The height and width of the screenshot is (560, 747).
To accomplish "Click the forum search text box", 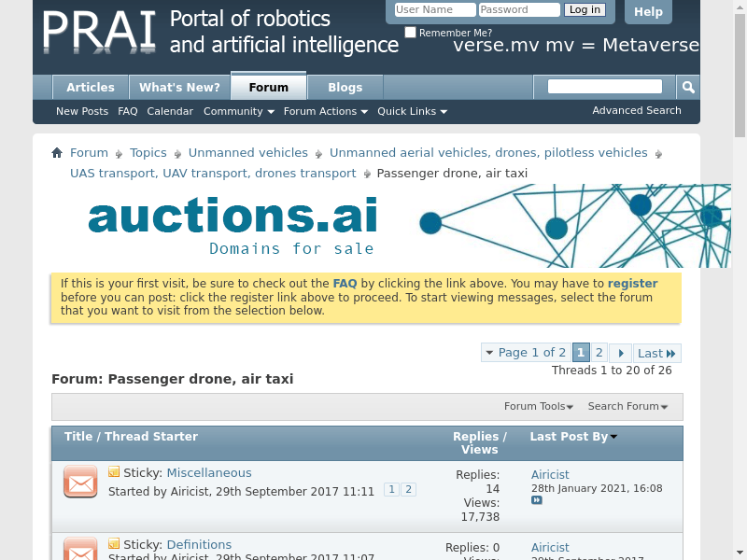I will [604, 86].
